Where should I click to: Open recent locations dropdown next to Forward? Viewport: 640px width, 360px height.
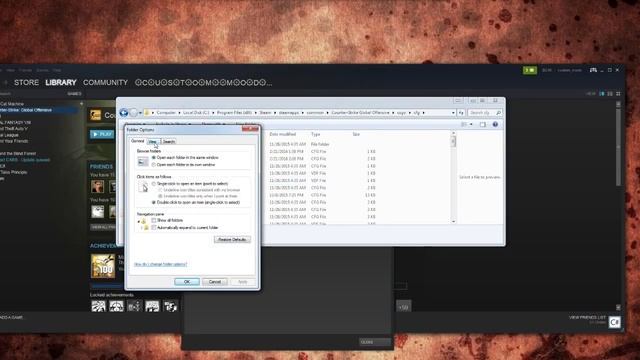140,113
